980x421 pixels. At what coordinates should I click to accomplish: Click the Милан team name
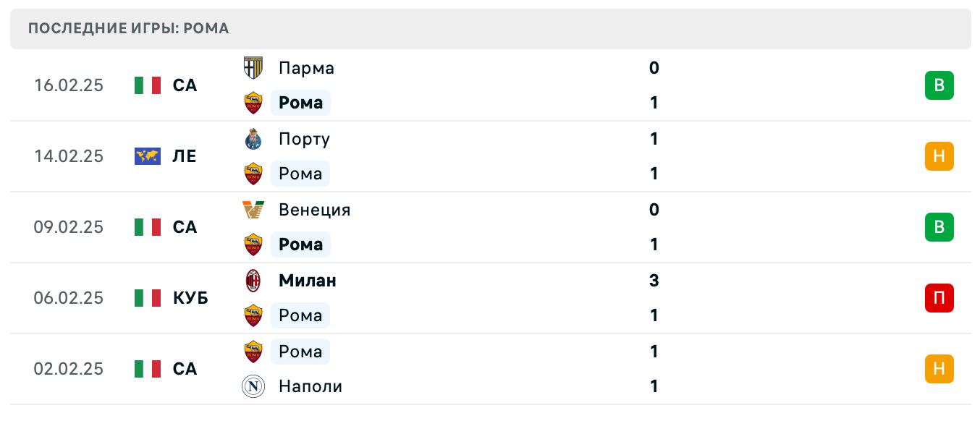[308, 281]
